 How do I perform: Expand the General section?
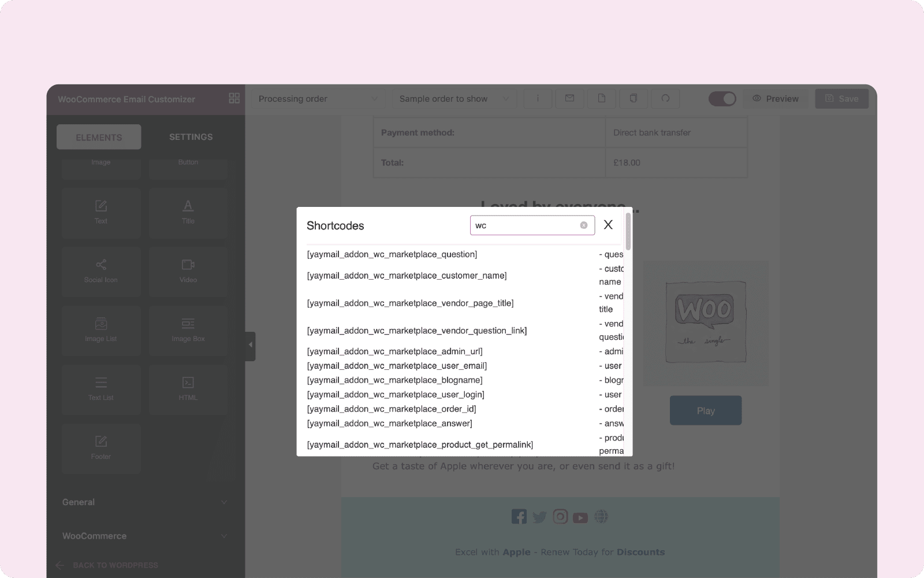[x=145, y=502]
